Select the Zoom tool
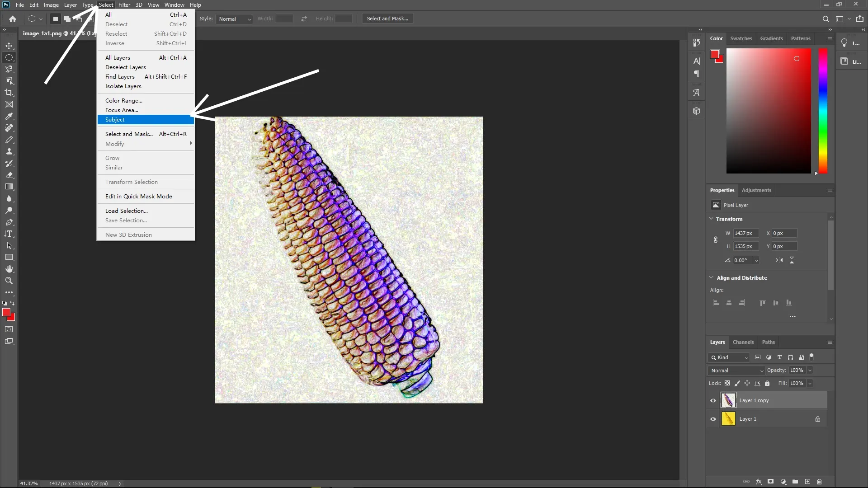 pos(9,281)
